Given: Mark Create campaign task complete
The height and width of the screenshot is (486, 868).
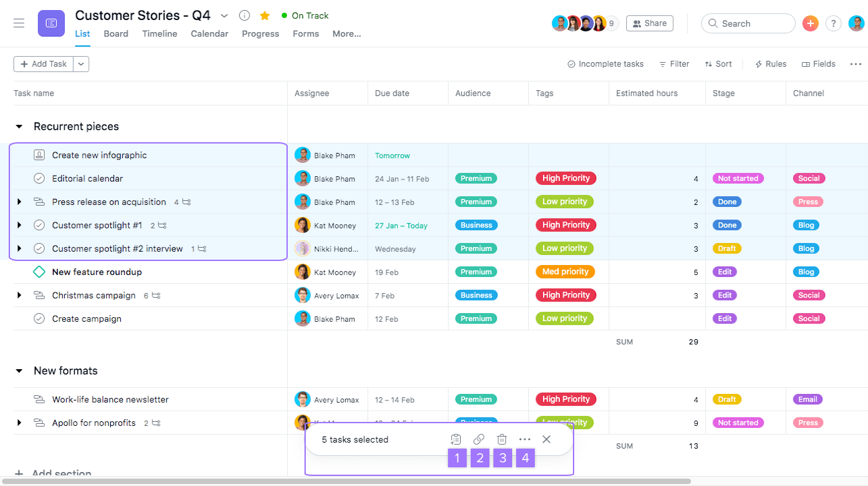Looking at the screenshot, I should pos(39,318).
